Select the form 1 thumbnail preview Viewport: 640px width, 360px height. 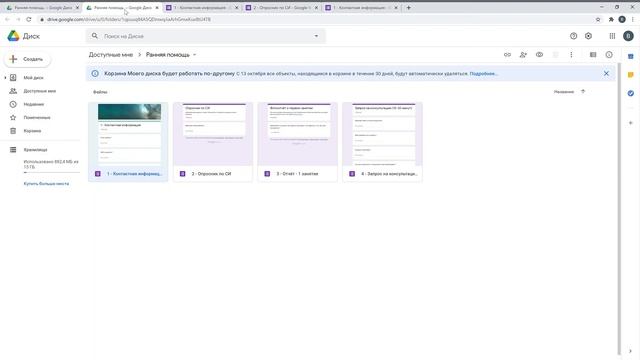click(129, 134)
